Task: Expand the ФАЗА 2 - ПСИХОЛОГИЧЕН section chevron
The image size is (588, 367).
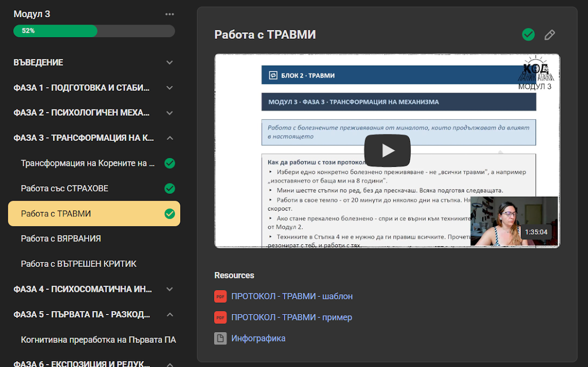Action: pos(170,113)
